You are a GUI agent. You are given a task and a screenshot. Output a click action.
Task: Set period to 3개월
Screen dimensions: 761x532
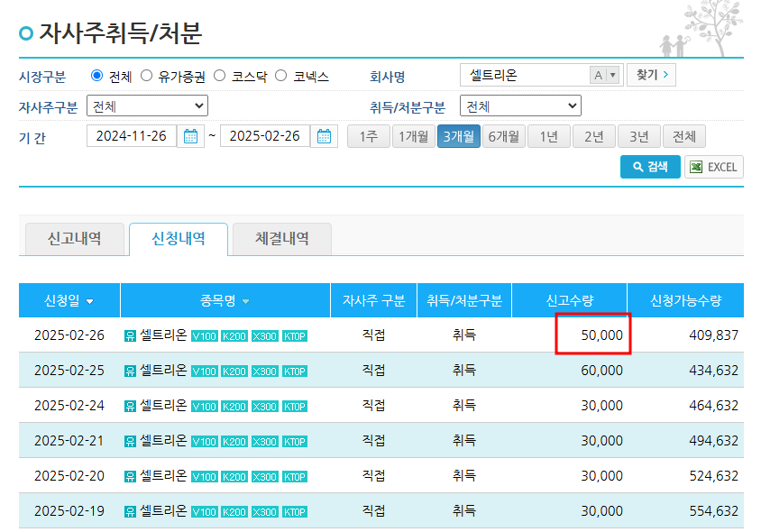(x=459, y=136)
